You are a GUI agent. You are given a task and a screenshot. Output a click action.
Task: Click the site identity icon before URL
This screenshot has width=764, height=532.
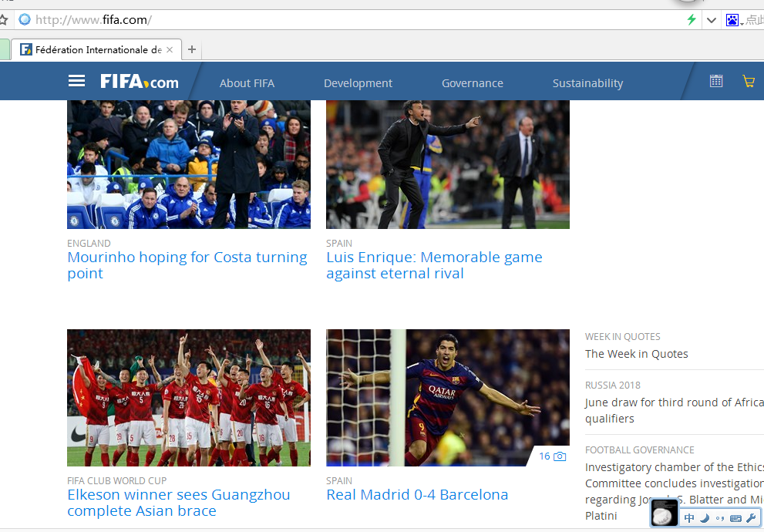[x=25, y=20]
